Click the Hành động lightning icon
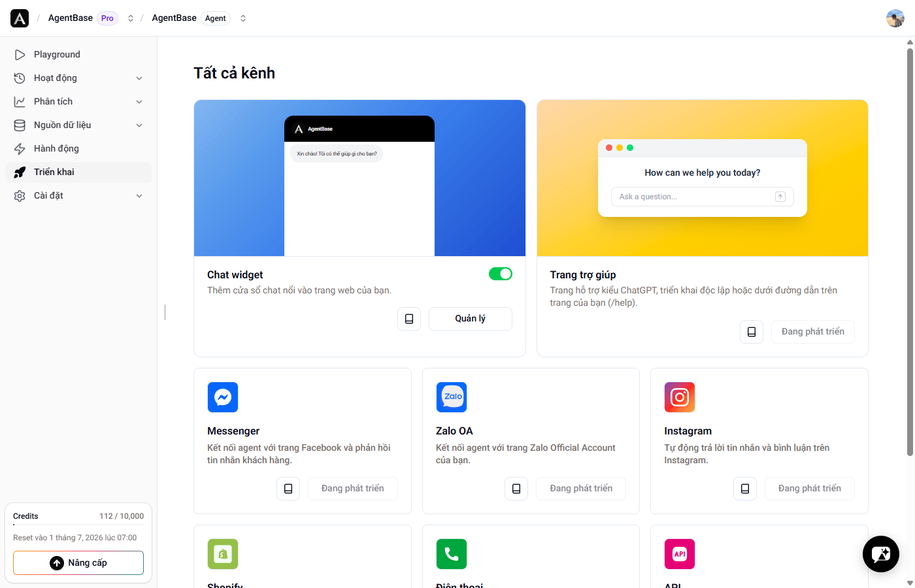 20,149
